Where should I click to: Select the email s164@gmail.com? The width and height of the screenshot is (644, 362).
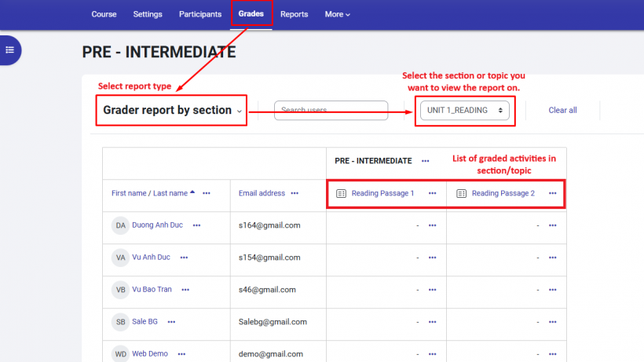coord(269,225)
